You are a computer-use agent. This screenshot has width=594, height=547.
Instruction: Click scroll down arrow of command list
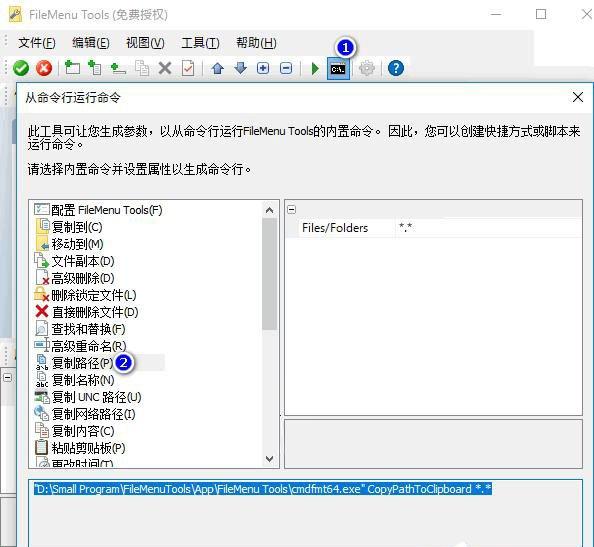pyautogui.click(x=269, y=459)
